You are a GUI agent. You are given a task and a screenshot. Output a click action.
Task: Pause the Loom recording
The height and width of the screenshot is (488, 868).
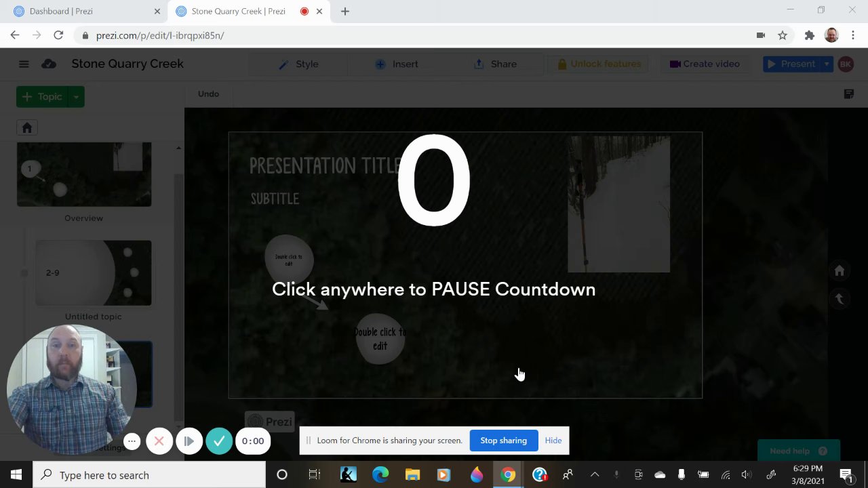[189, 441]
